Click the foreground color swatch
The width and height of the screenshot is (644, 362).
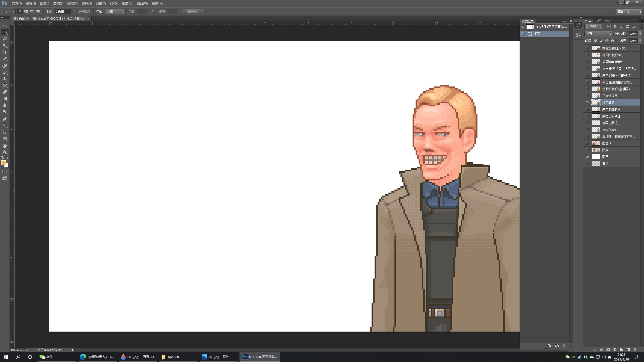4,163
